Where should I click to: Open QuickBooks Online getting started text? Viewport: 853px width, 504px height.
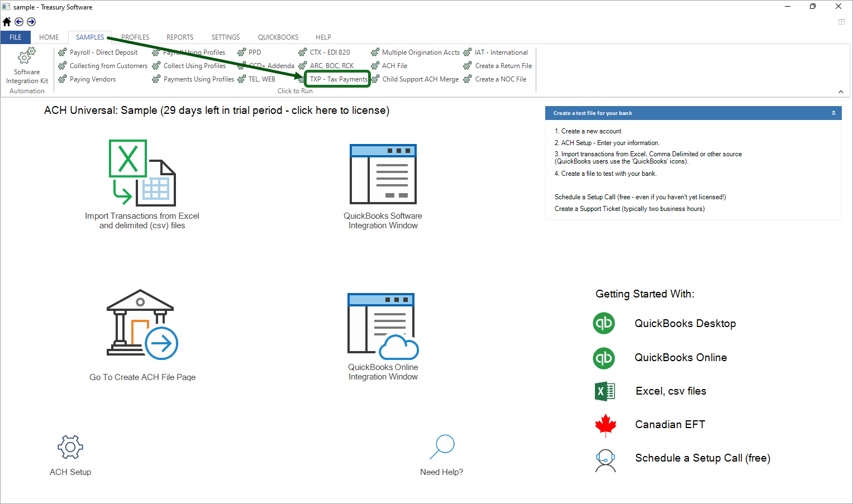(680, 358)
